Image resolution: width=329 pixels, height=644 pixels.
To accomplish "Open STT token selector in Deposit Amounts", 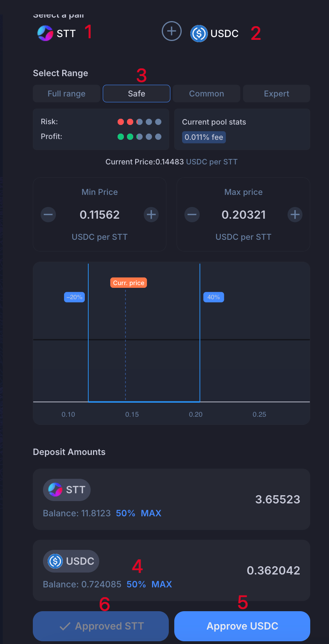I will point(67,490).
